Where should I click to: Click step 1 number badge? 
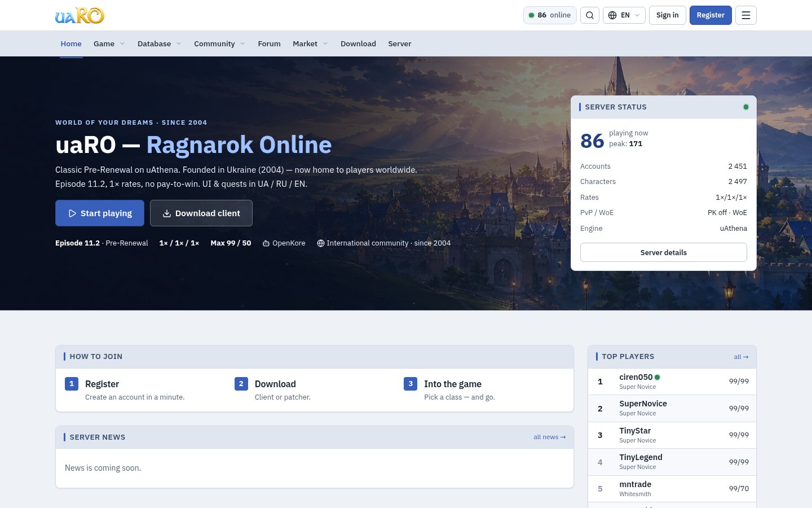click(72, 384)
